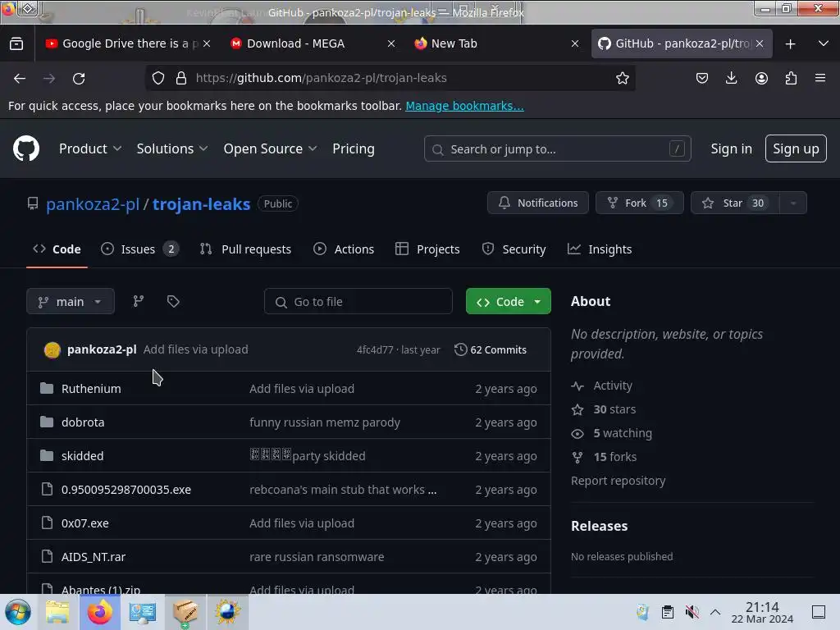Click the Manage bookmarks link
The image size is (840, 630).
click(x=464, y=106)
